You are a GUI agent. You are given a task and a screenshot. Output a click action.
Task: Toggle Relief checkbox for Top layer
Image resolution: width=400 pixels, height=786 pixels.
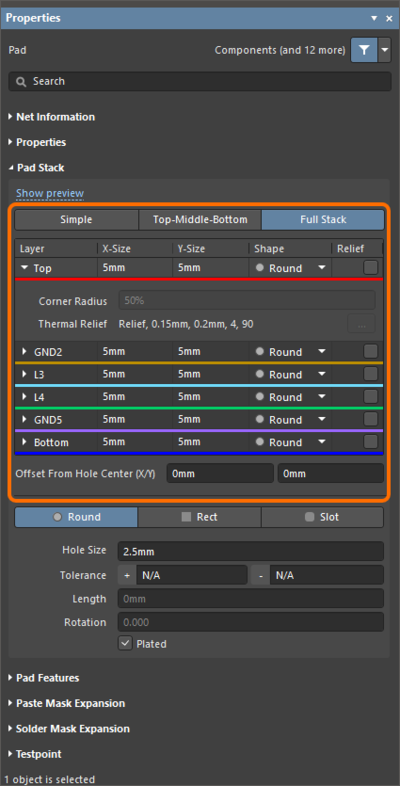[x=370, y=268]
